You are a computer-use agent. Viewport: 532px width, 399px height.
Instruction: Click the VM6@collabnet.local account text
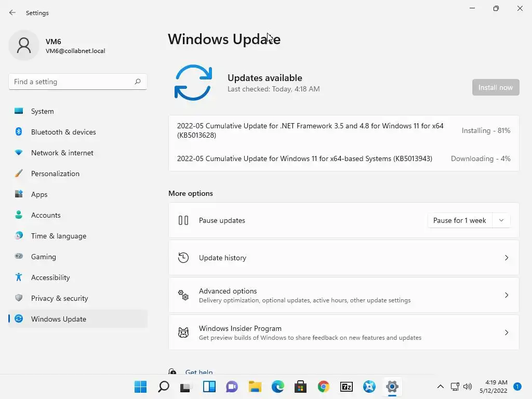(x=75, y=51)
